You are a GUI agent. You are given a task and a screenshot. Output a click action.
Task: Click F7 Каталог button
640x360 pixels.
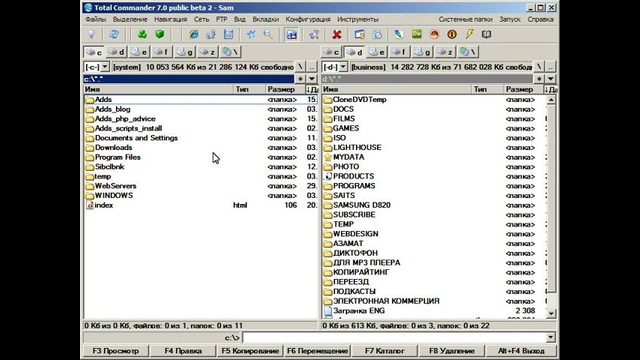tap(384, 351)
